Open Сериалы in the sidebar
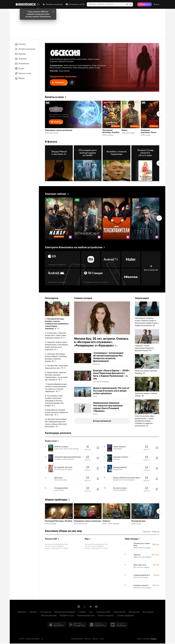175x644 pixels. pos(21,59)
